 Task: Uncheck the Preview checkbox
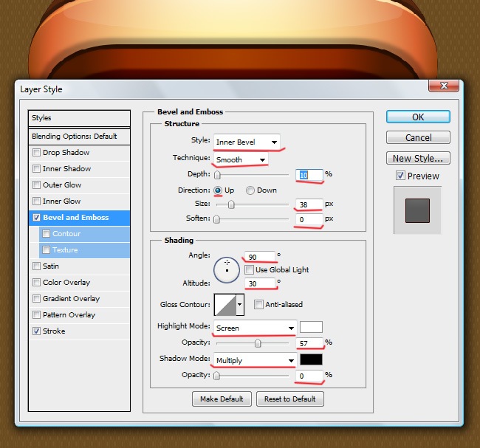pos(400,176)
